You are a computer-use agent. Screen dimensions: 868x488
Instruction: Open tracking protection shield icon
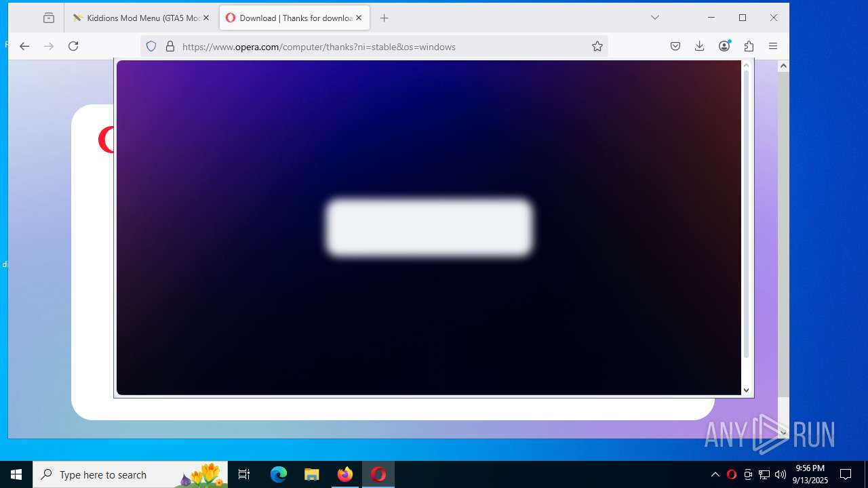[x=151, y=46]
